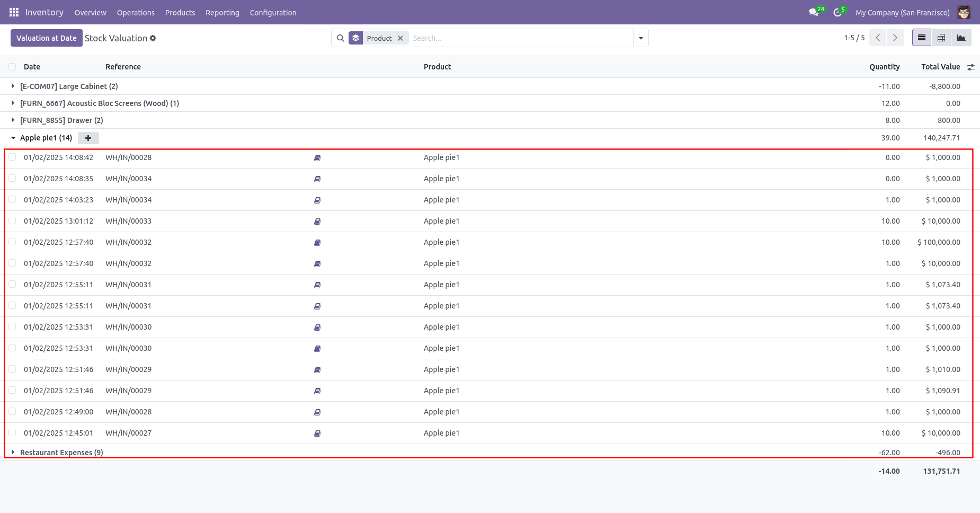Screen dimensions: 980x513
Task: Open journal entry icon for 14:03:23 row
Action: click(317, 200)
